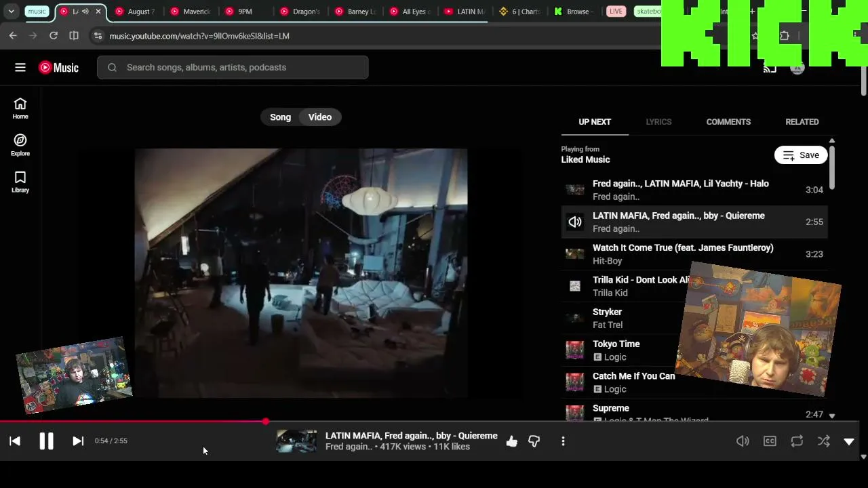Click the Watch It Come True thumbnail
868x488 pixels.
point(575,254)
